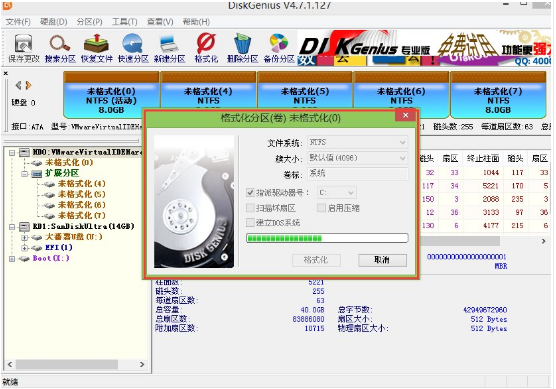
Task: Select the 未格式化(5) partition block
Action: coord(305,89)
